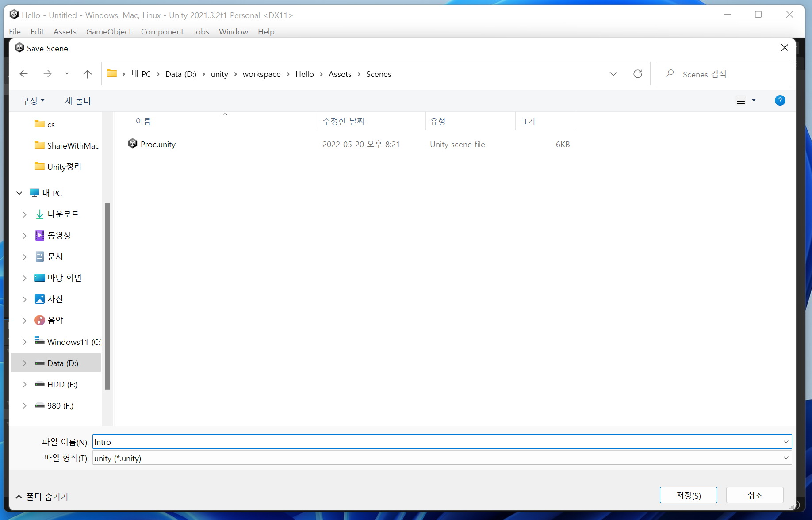Viewport: 812px width, 520px height.
Task: Expand the Windows11 (C:) drive node
Action: (25, 342)
